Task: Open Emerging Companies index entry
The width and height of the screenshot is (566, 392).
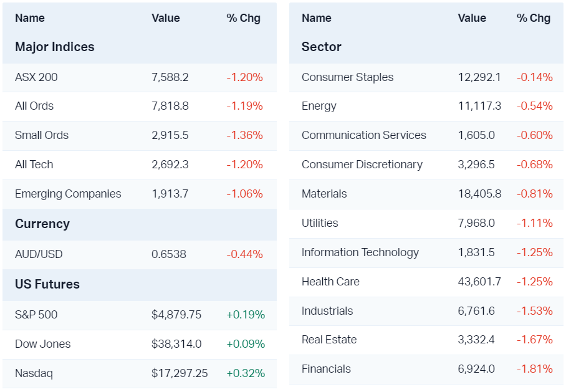Action: (x=68, y=194)
